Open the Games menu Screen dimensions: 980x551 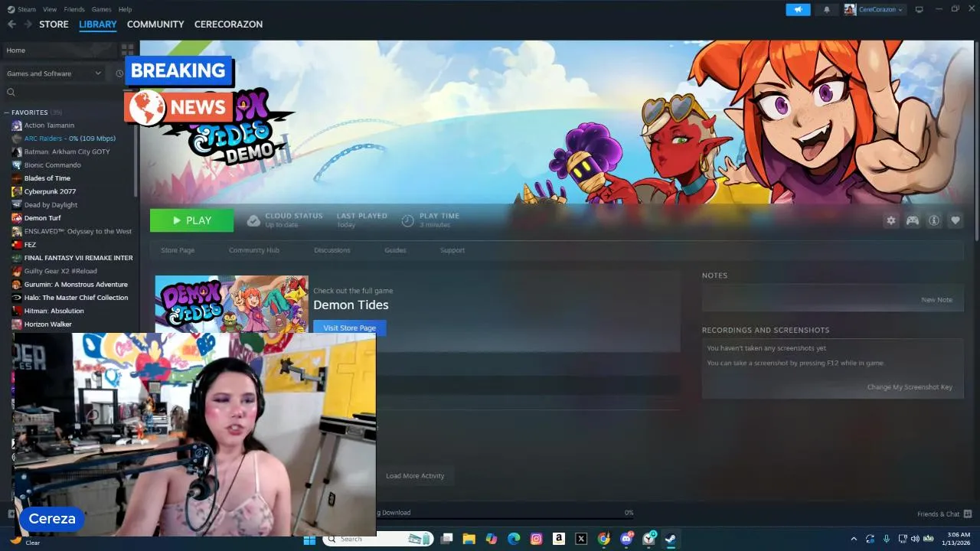pos(101,9)
